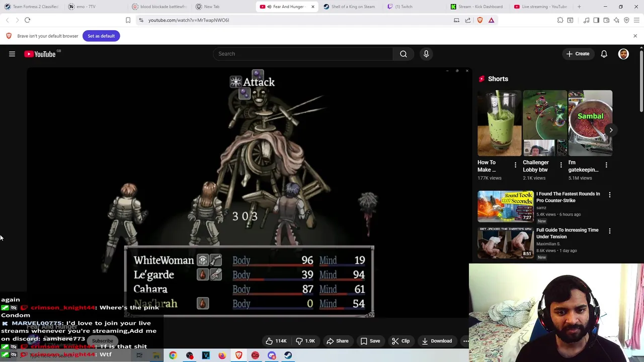The image size is (644, 362).
Task: Open a new browser tab
Action: pos(579,7)
